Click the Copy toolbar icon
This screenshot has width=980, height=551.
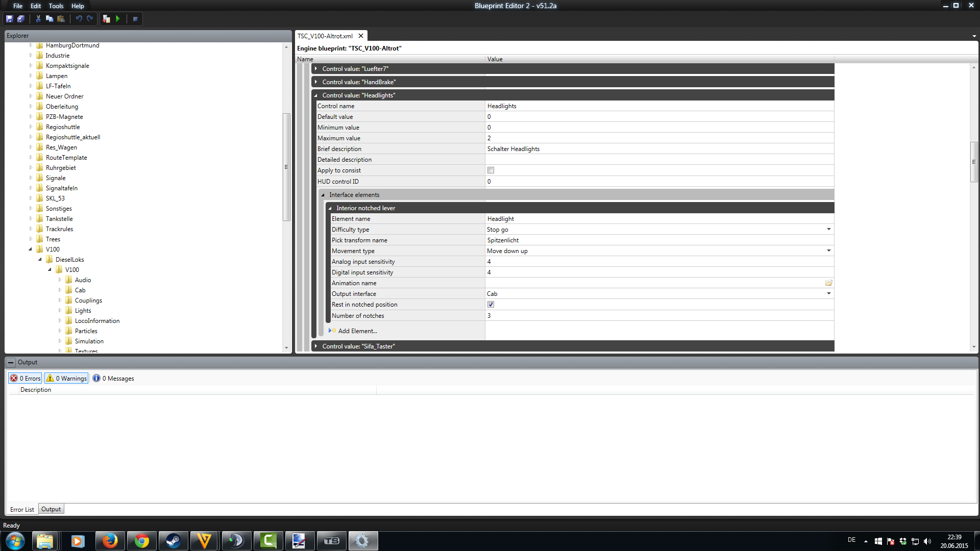[50, 19]
